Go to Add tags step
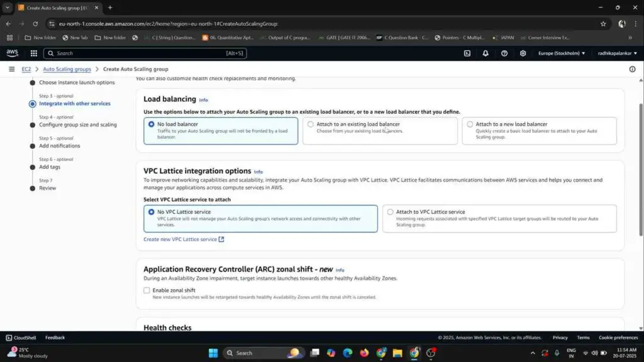The height and width of the screenshot is (362, 644). [50, 167]
